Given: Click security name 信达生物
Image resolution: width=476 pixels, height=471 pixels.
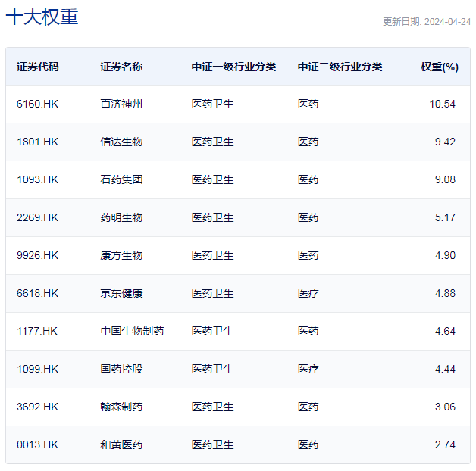Looking at the screenshot, I should point(121,142).
